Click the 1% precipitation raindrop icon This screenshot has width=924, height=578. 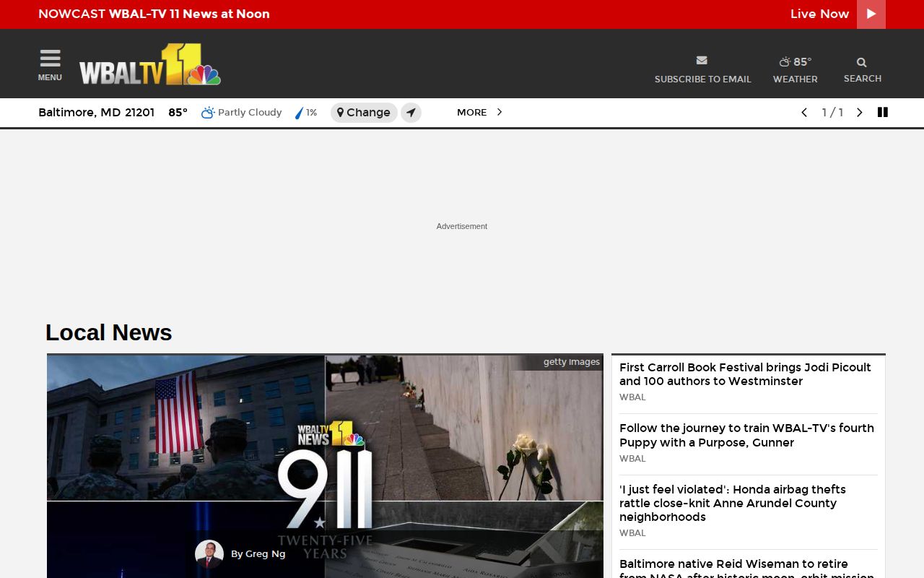(299, 113)
